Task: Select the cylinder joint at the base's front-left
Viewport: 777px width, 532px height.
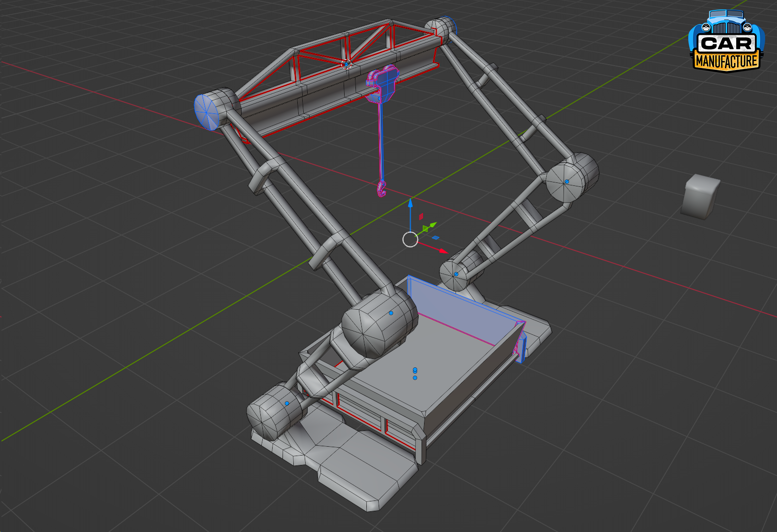Action: tap(274, 412)
